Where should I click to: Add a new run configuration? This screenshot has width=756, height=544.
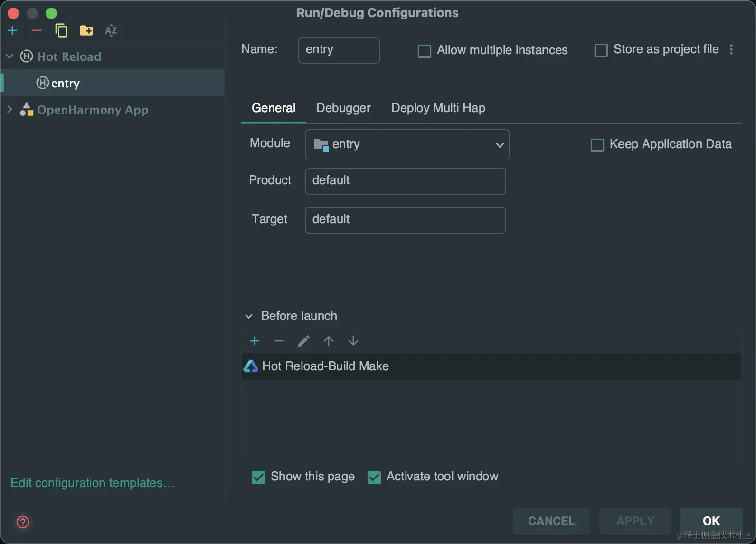pyautogui.click(x=13, y=31)
